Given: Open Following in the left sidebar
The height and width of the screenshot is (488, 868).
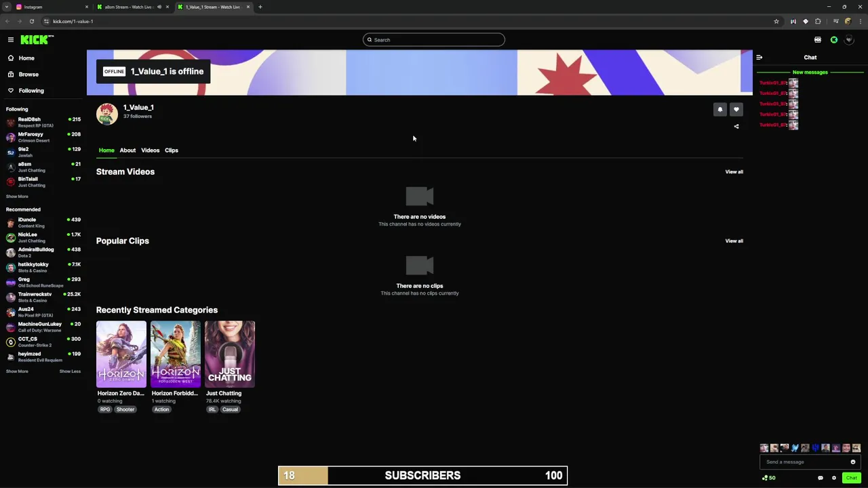Looking at the screenshot, I should point(31,91).
